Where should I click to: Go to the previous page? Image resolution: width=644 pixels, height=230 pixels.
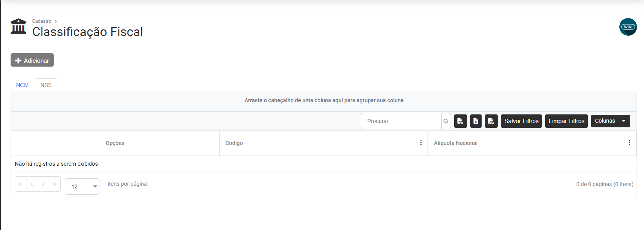(32, 184)
